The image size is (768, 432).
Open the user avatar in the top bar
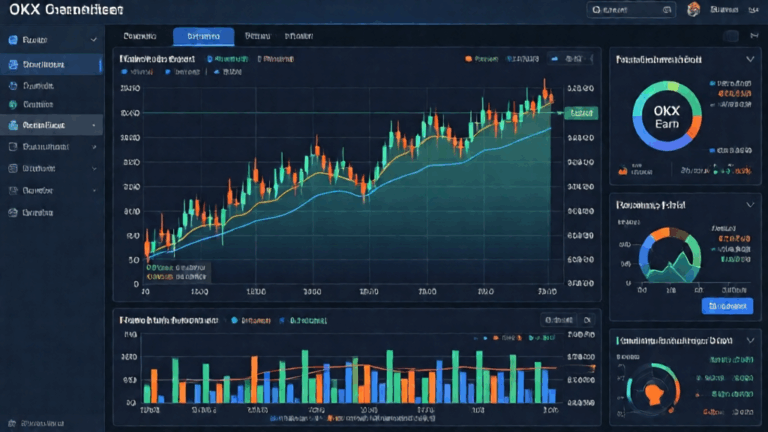coord(694,9)
